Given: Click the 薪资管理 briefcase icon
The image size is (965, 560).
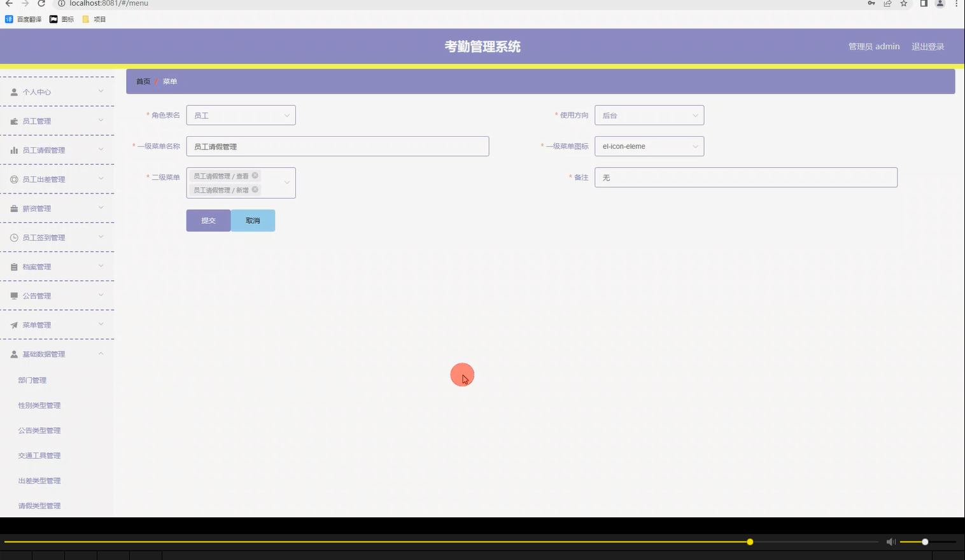Looking at the screenshot, I should pos(14,209).
